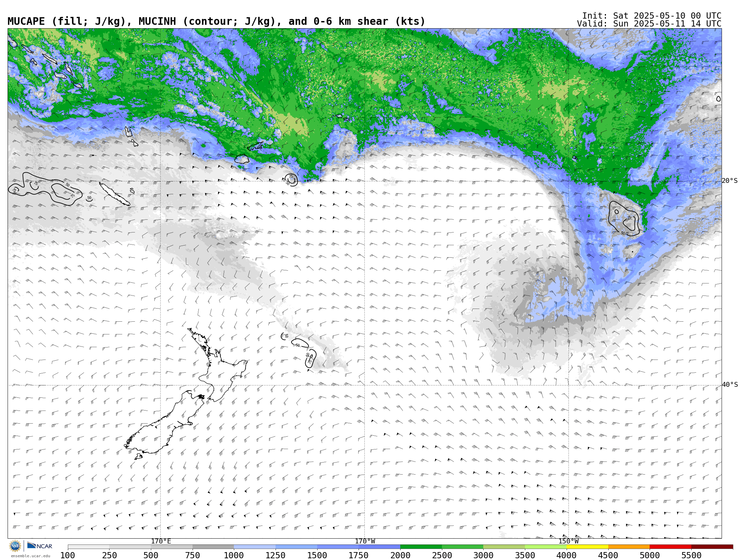The image size is (744, 560).
Task: Click the 1750 colorbar tick label
Action: (359, 556)
